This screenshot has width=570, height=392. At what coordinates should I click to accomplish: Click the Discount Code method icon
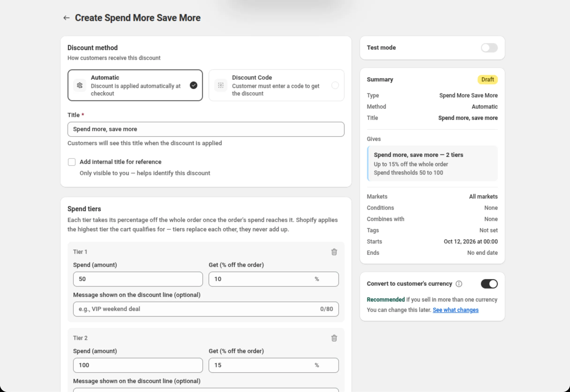221,85
